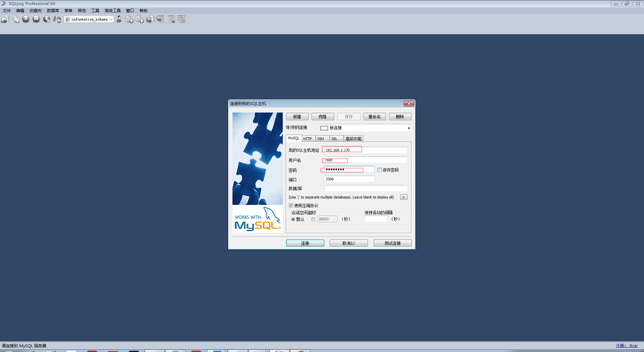Open the user manager icon
Screen dimensions: 644x352
(x=119, y=19)
